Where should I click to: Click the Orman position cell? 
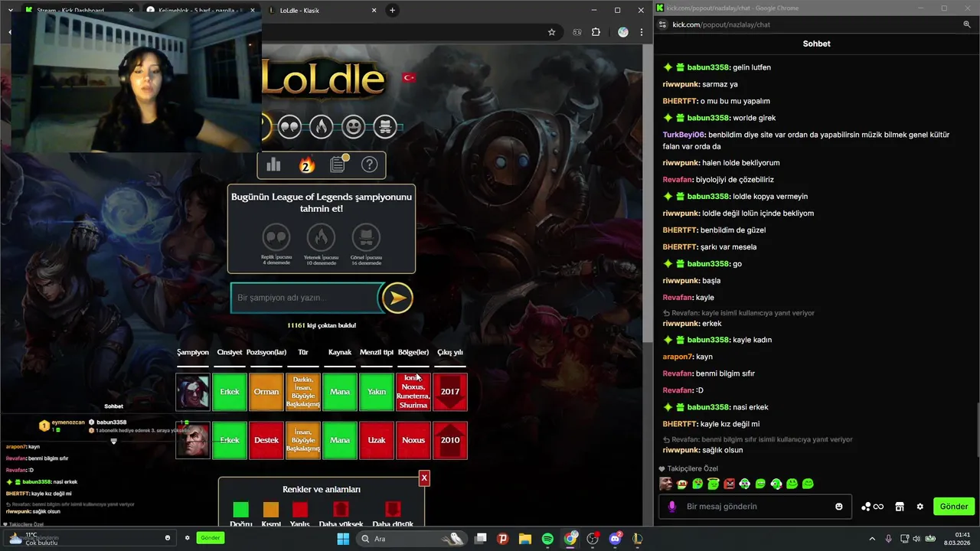pos(266,392)
